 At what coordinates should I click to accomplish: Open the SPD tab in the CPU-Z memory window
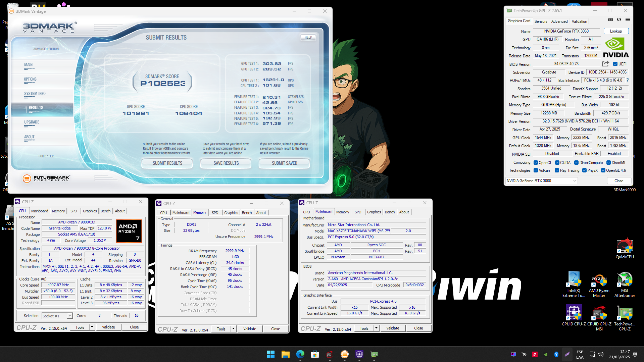(x=215, y=213)
